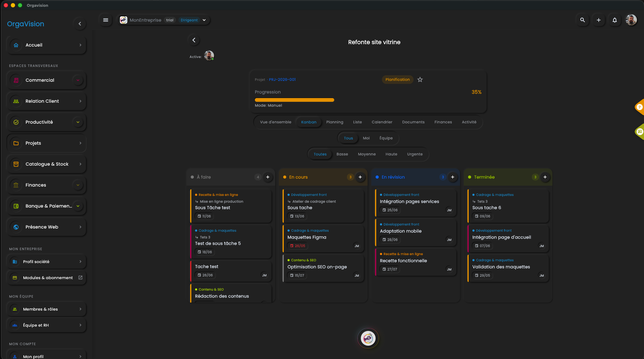Switch to Activité tab
Screen dimensions: 644x359
click(469, 122)
